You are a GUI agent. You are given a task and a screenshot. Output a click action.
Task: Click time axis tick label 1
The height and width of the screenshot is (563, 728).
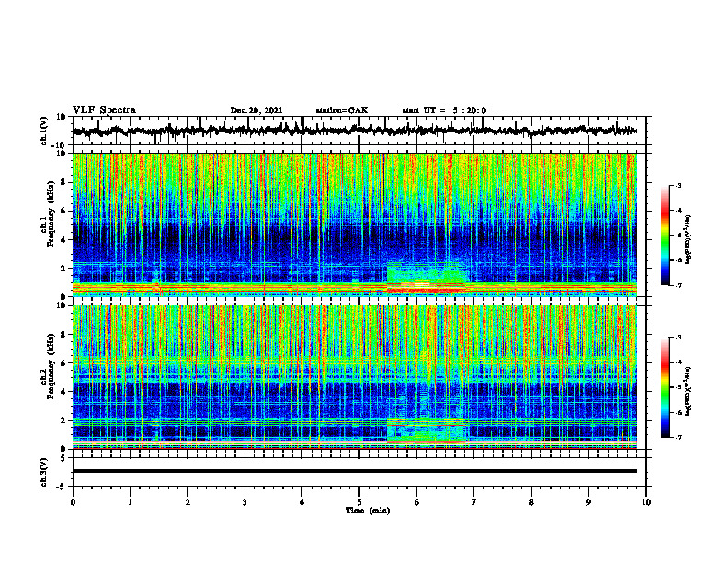click(x=130, y=502)
